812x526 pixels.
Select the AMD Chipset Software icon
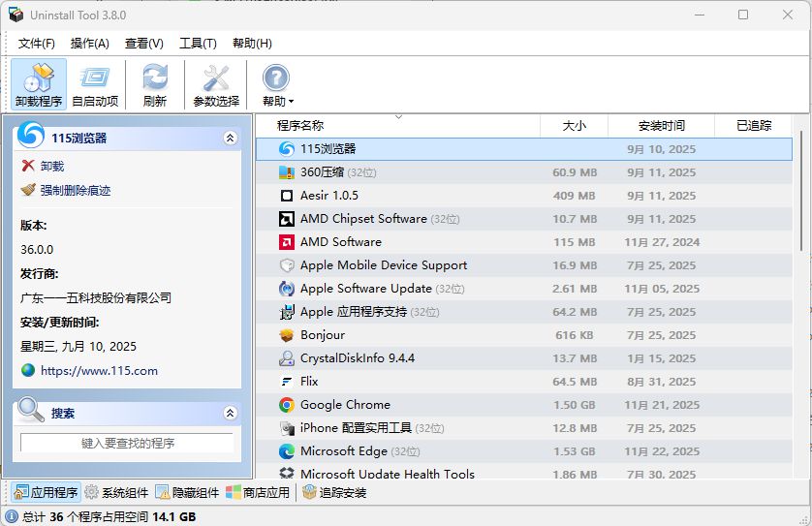click(x=287, y=219)
